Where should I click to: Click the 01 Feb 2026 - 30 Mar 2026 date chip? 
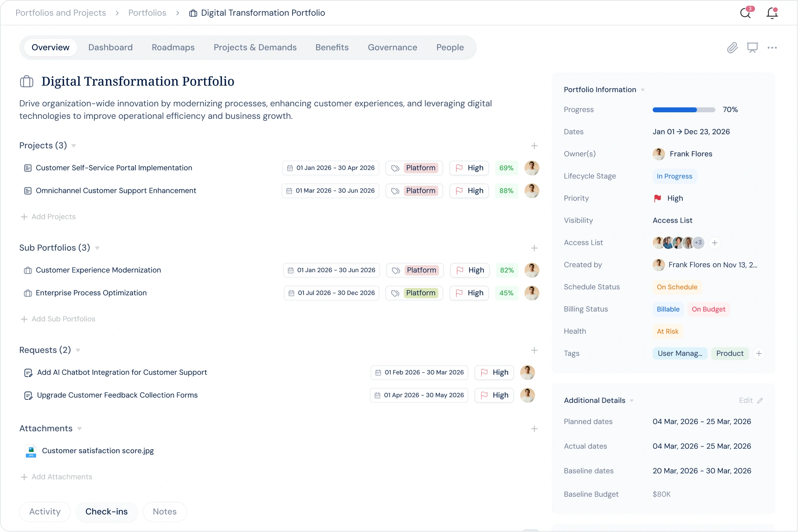tap(419, 373)
